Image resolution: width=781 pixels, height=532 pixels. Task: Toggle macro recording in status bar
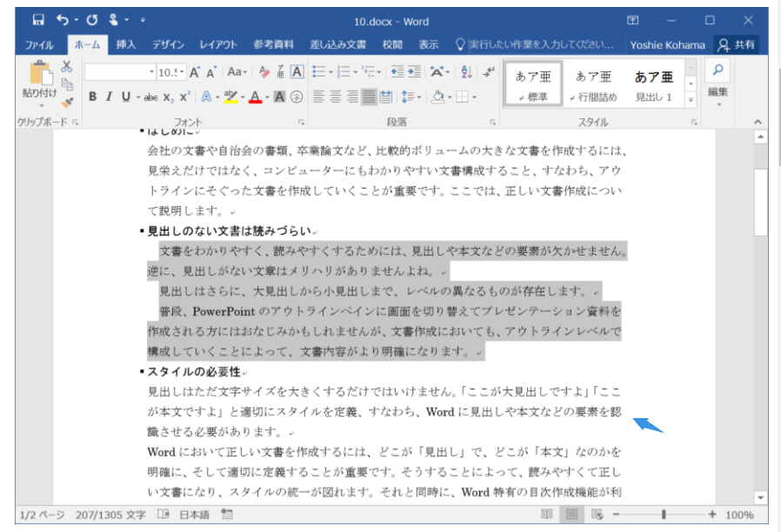pyautogui.click(x=227, y=514)
